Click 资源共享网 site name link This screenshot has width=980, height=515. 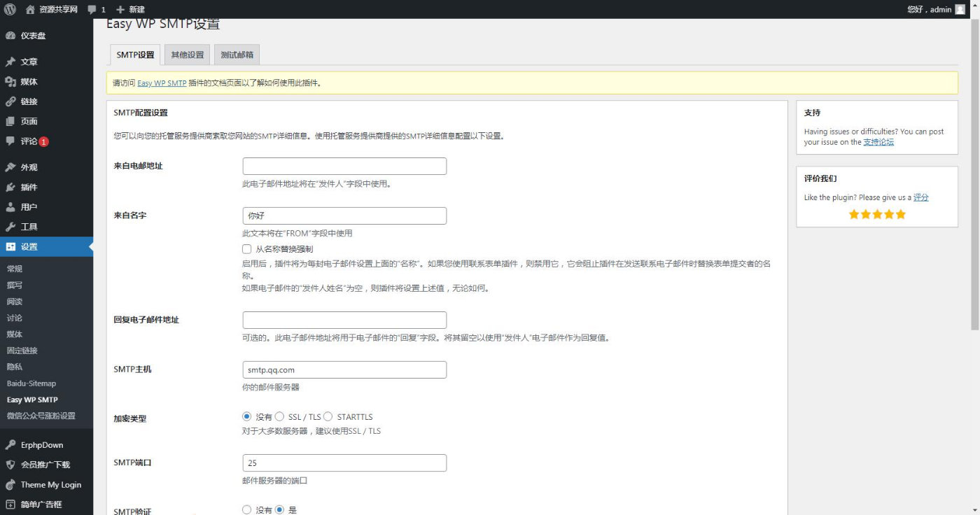pos(58,10)
